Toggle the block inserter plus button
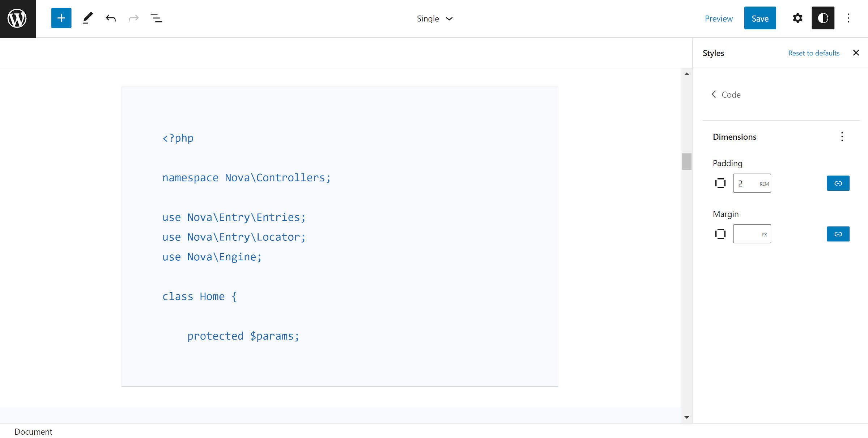The height and width of the screenshot is (438, 868). coord(61,18)
